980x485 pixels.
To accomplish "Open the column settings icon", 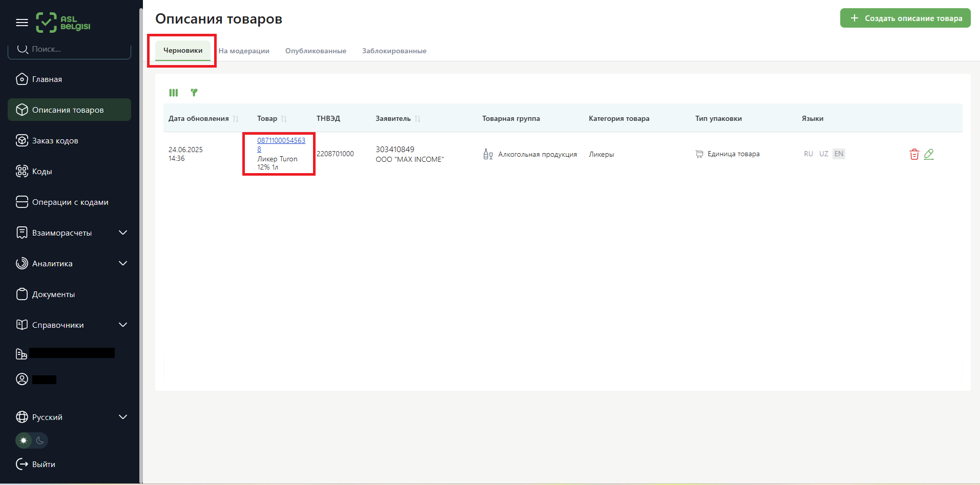I will point(174,93).
